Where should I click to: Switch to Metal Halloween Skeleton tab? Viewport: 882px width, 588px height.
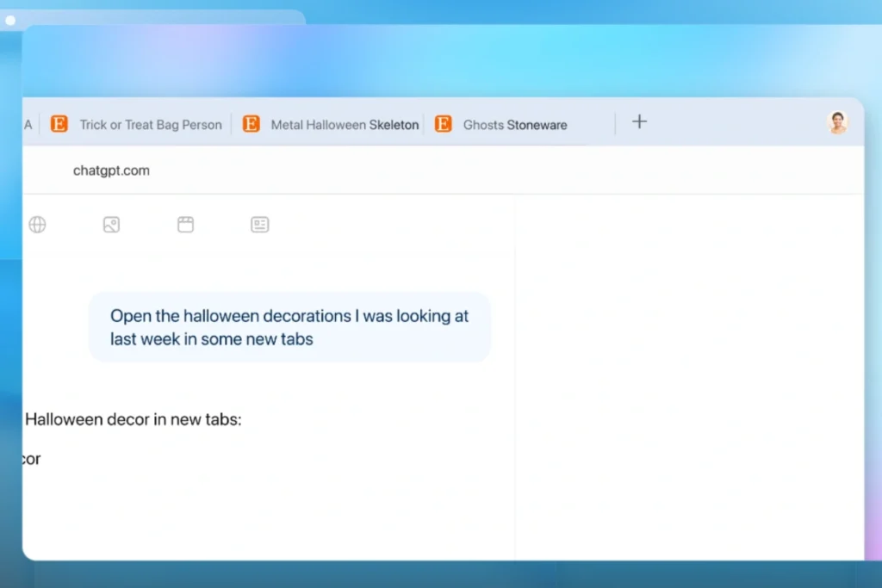pos(344,125)
